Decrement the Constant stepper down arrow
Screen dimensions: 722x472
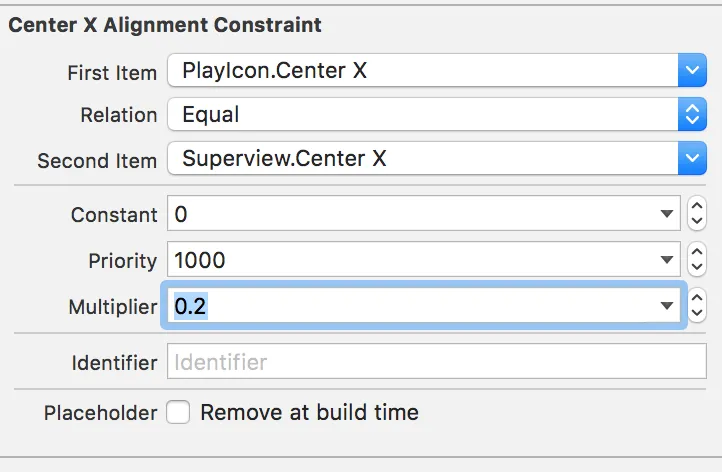click(698, 222)
